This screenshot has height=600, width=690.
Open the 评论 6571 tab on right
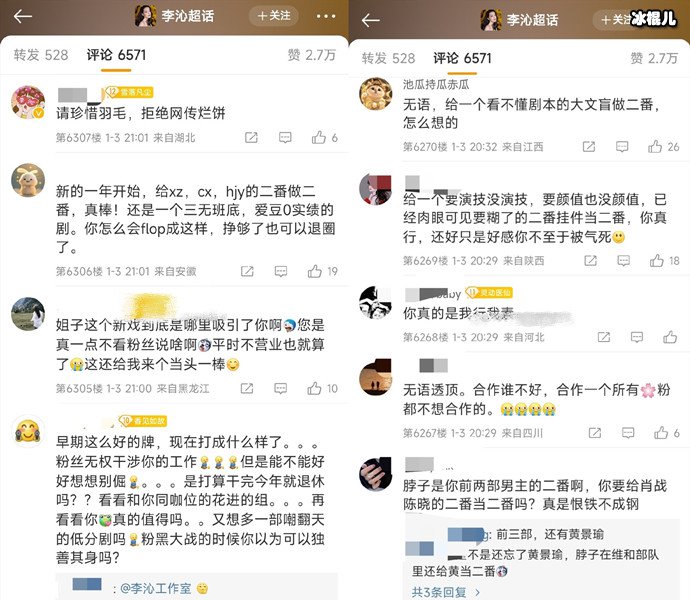[462, 58]
